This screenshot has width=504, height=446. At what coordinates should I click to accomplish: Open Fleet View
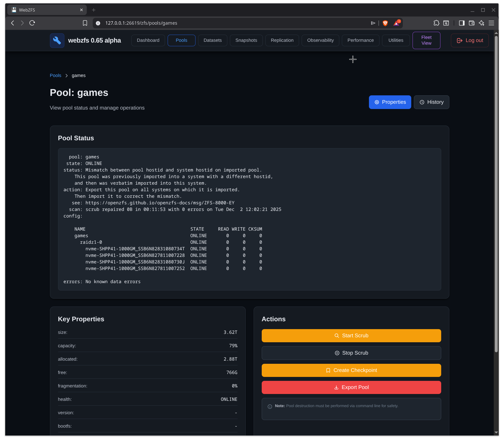(426, 40)
